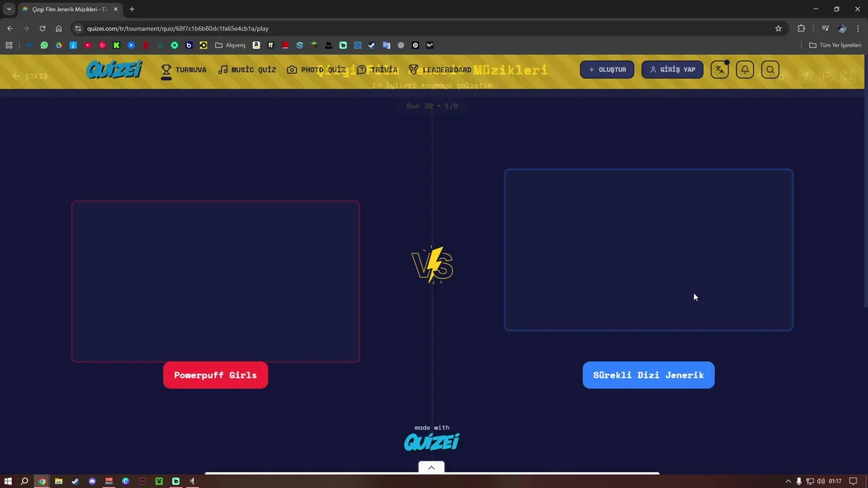Open the Trivia section
Viewport: 868px width, 488px height.
click(377, 70)
